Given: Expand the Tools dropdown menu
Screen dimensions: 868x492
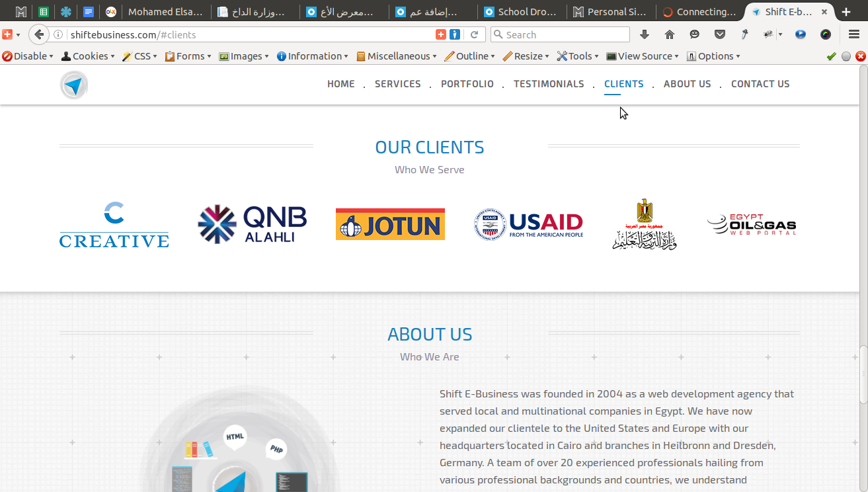Looking at the screenshot, I should click(578, 56).
